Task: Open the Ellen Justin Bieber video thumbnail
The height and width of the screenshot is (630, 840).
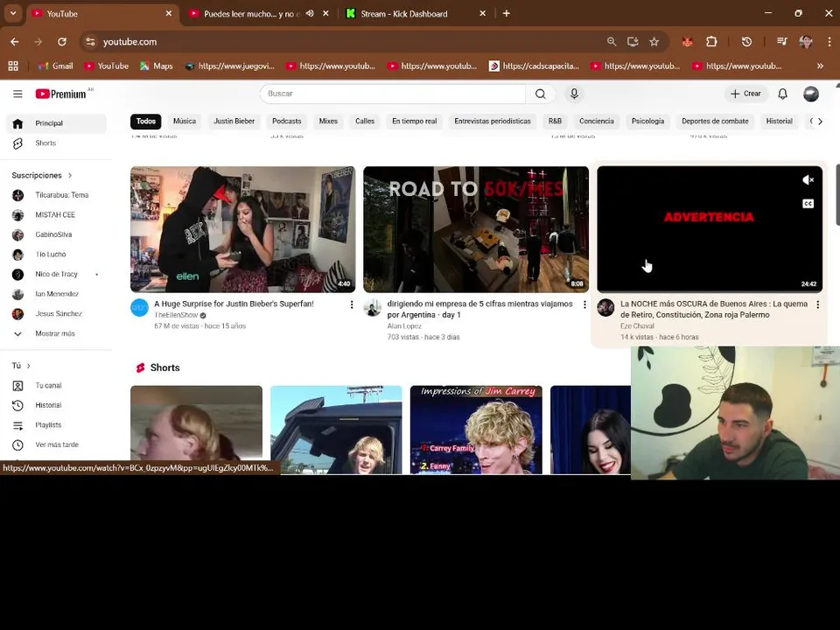Action: [x=242, y=229]
